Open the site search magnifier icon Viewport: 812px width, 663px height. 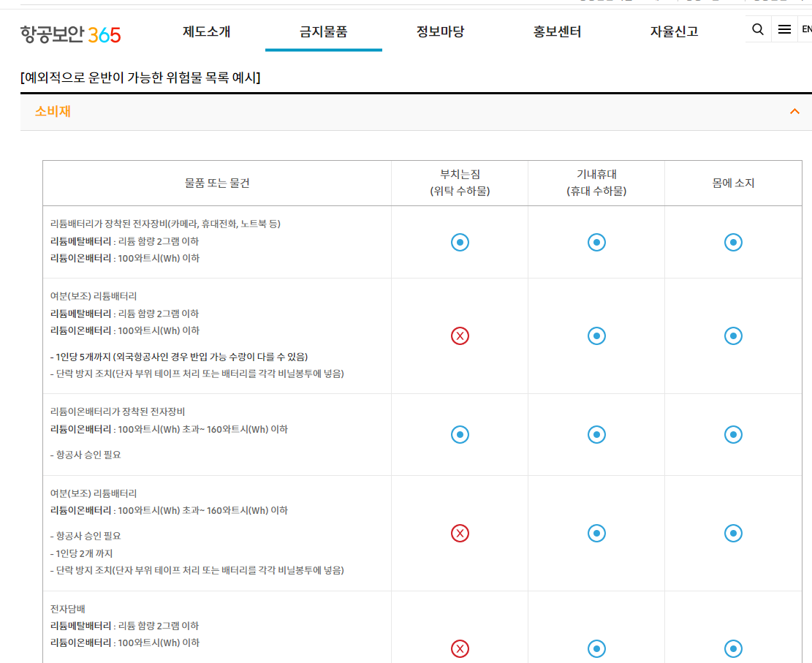757,29
